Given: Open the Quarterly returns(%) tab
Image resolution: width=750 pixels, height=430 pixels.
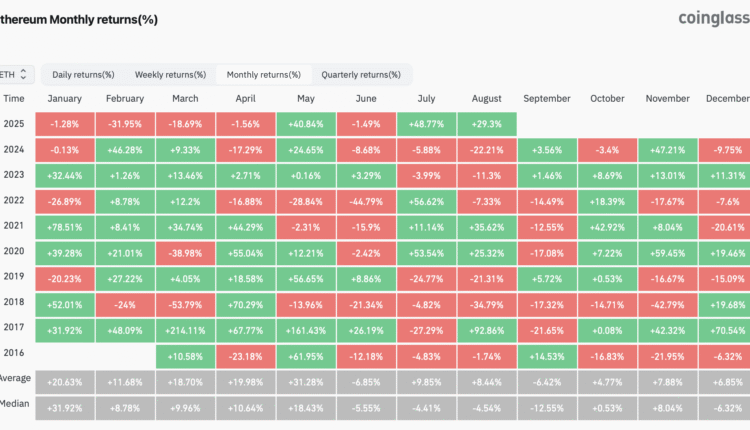Looking at the screenshot, I should (x=358, y=74).
